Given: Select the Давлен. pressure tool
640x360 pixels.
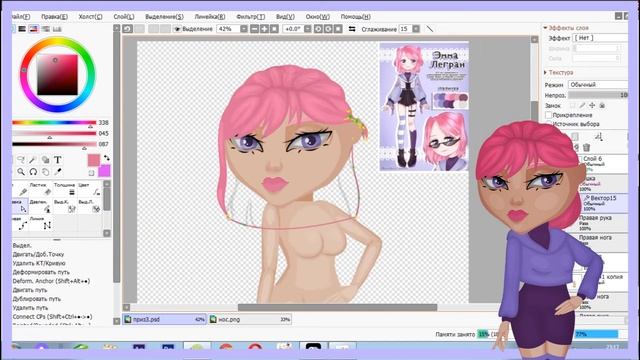Looking at the screenshot, I should 41,206.
